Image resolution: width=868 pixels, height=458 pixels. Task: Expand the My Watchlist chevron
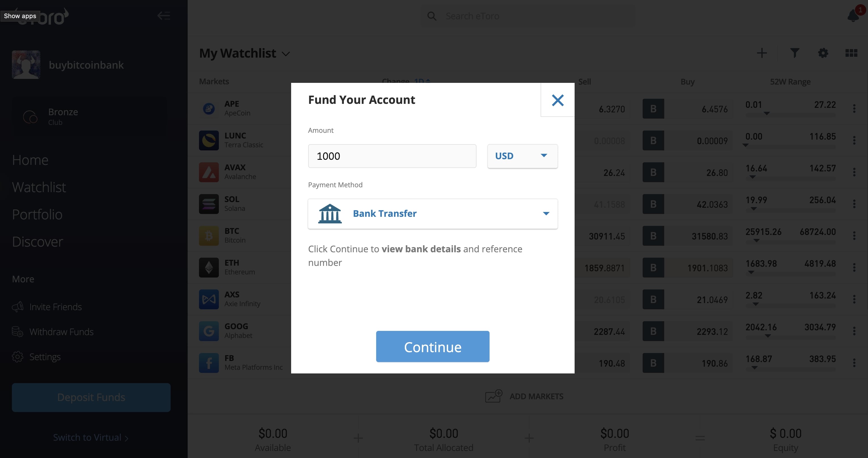click(x=286, y=54)
